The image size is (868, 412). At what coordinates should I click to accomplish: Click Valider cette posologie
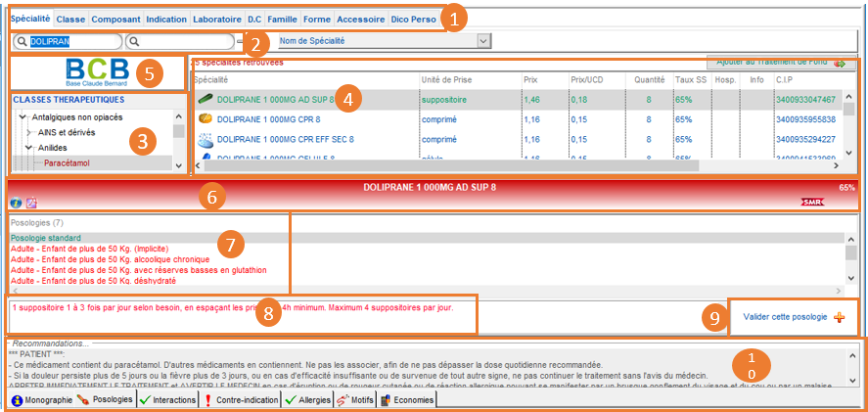coord(785,318)
